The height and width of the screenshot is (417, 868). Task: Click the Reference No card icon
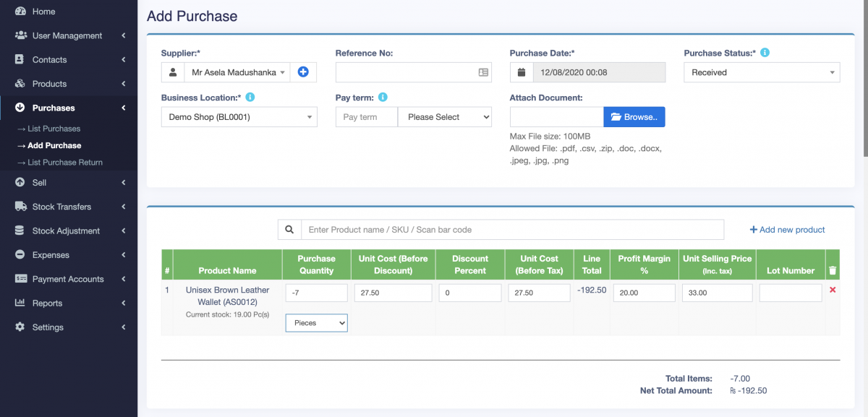[x=483, y=72]
